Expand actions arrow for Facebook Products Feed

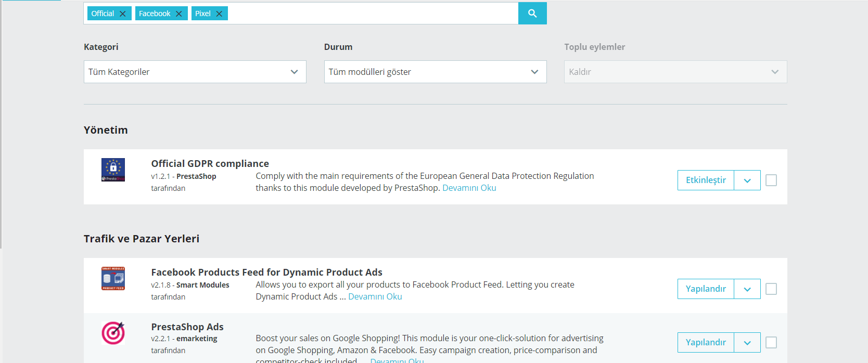click(747, 289)
